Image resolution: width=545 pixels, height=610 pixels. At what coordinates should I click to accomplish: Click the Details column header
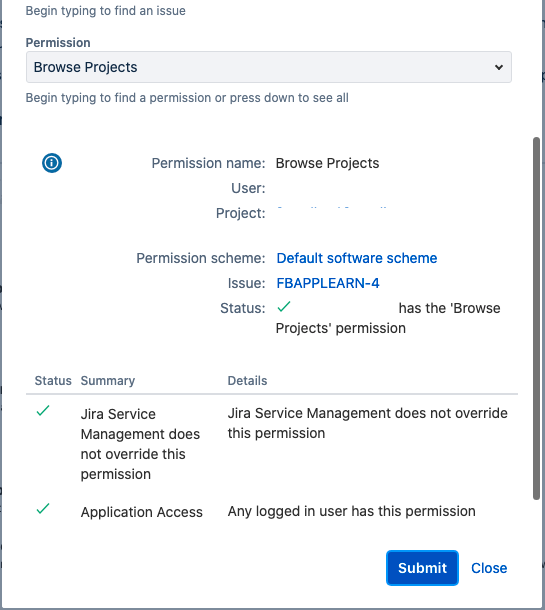pyautogui.click(x=247, y=380)
